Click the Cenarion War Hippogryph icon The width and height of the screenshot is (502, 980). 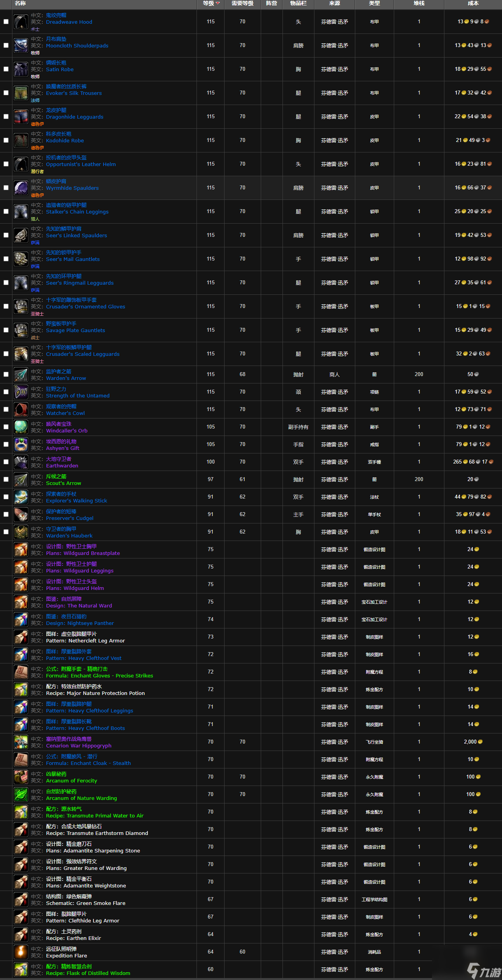21,742
